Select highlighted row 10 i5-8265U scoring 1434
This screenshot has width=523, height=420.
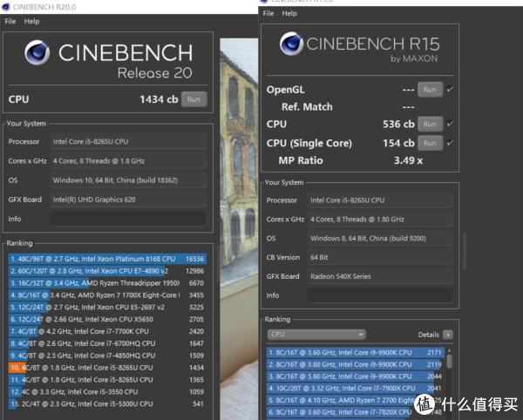107,368
